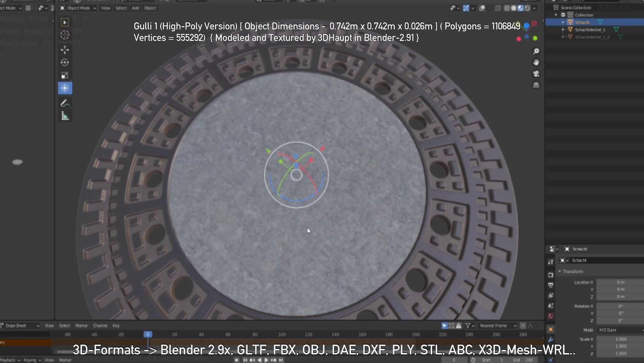Open the Object properties tab
Screen dimensions: 644x363
(550, 329)
